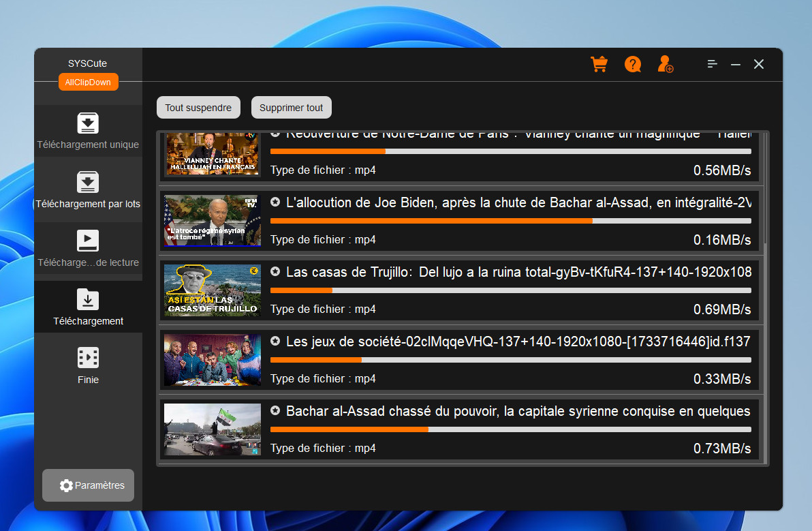Go to the Téléchargement section
812x531 pixels.
click(88, 307)
